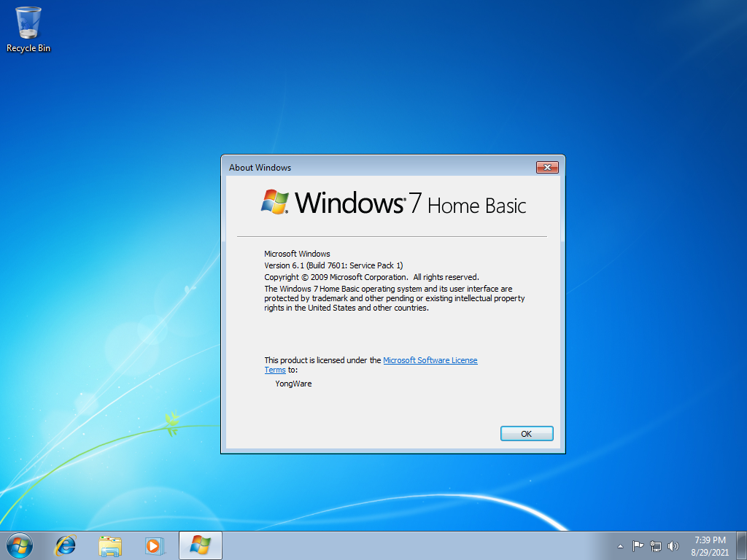The height and width of the screenshot is (560, 747).
Task: Click the Windows flag logo in dialog
Action: pos(275,202)
